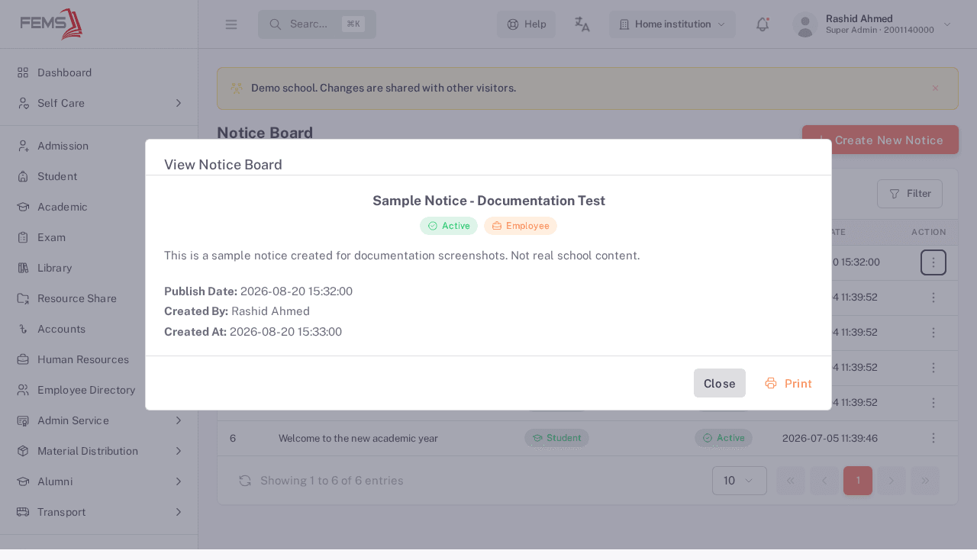Image resolution: width=977 pixels, height=560 pixels.
Task: Open action menu for the 15:32:00 row
Action: (933, 262)
